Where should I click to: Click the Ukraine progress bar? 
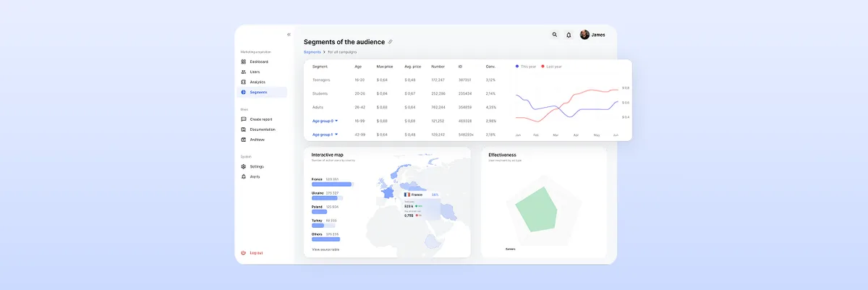click(x=327, y=198)
